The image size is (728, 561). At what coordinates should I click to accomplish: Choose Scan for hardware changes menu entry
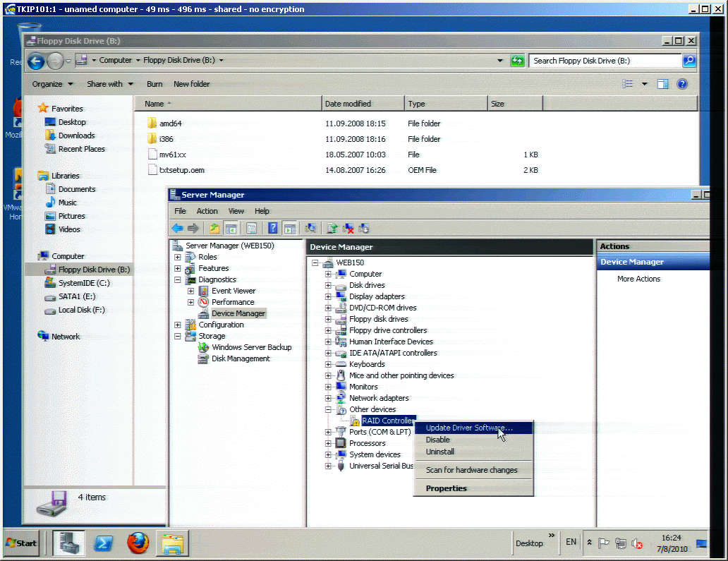[x=473, y=470]
